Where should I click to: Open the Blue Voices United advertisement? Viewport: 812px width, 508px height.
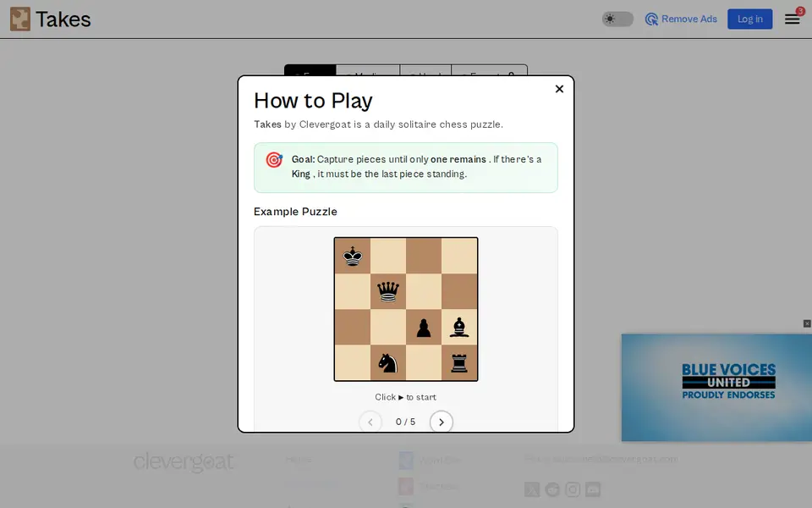tap(716, 388)
